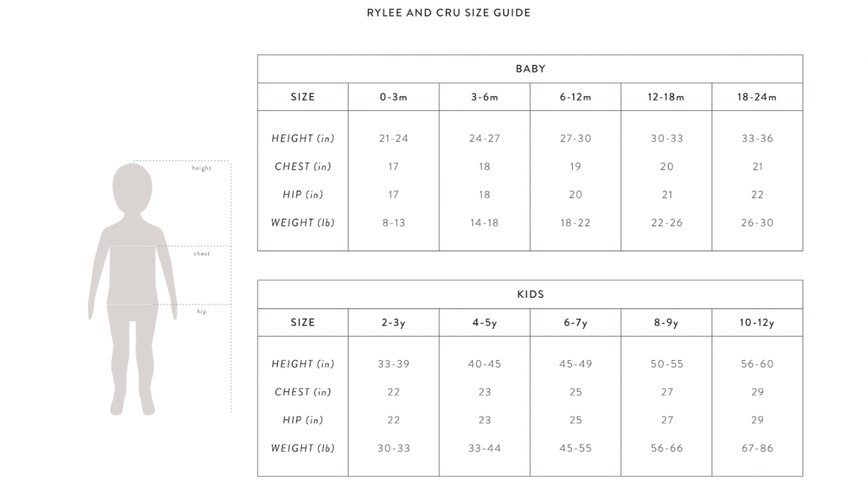The width and height of the screenshot is (868, 487).
Task: Click the baby table CHEST (in) row label
Action: pos(303,167)
